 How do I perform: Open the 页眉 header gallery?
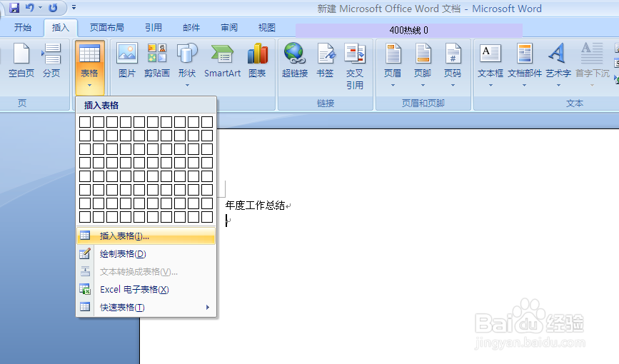393,61
